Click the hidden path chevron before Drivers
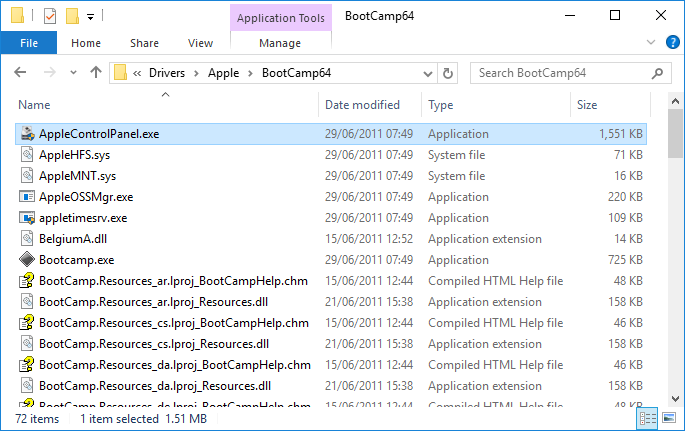This screenshot has height=431, width=685. [137, 73]
